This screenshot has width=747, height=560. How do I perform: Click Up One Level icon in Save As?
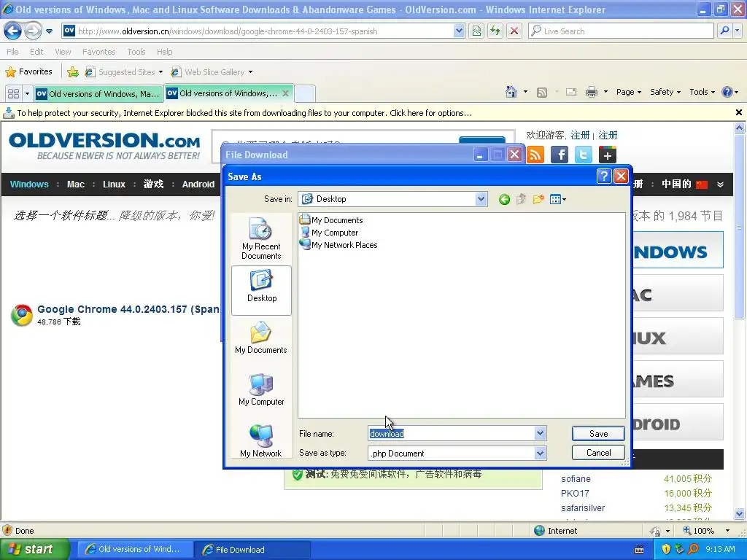pos(521,199)
